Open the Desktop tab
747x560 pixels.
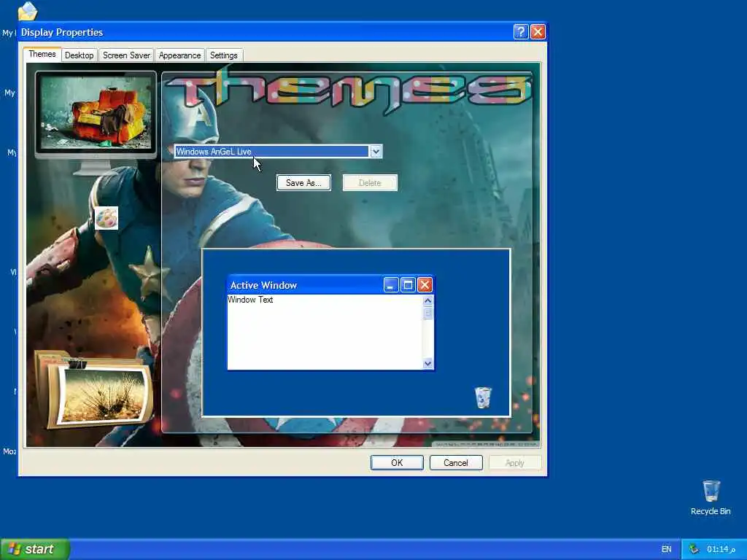point(79,55)
